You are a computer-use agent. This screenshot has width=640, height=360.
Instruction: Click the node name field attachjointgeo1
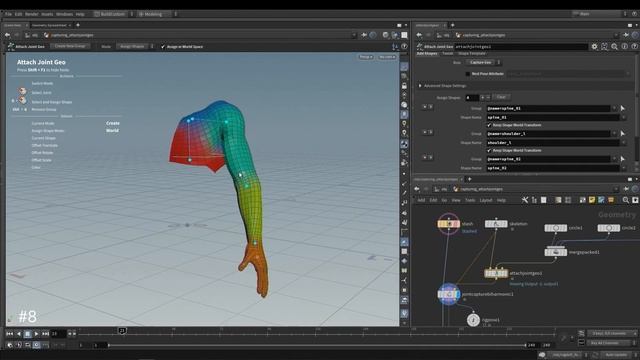click(521, 47)
